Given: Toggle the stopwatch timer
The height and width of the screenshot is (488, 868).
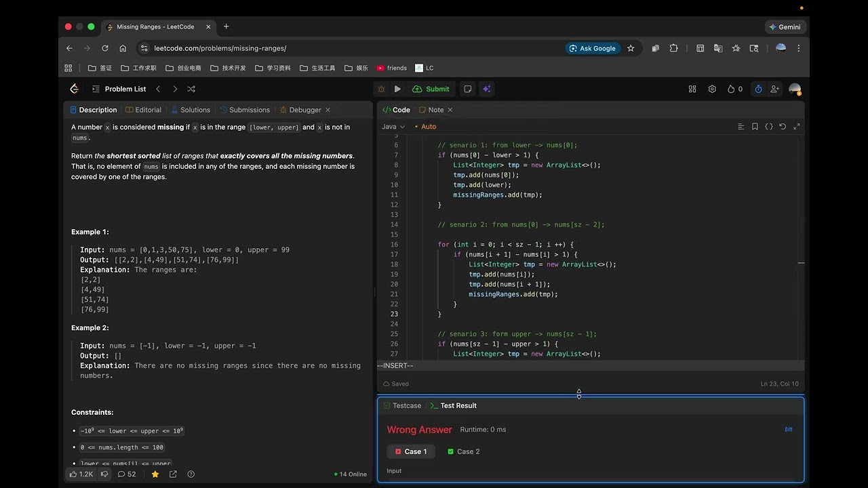Looking at the screenshot, I should 758,89.
